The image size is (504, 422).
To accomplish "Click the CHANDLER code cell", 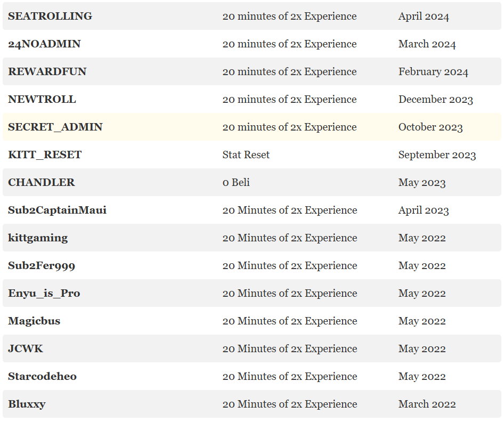I will tap(42, 183).
